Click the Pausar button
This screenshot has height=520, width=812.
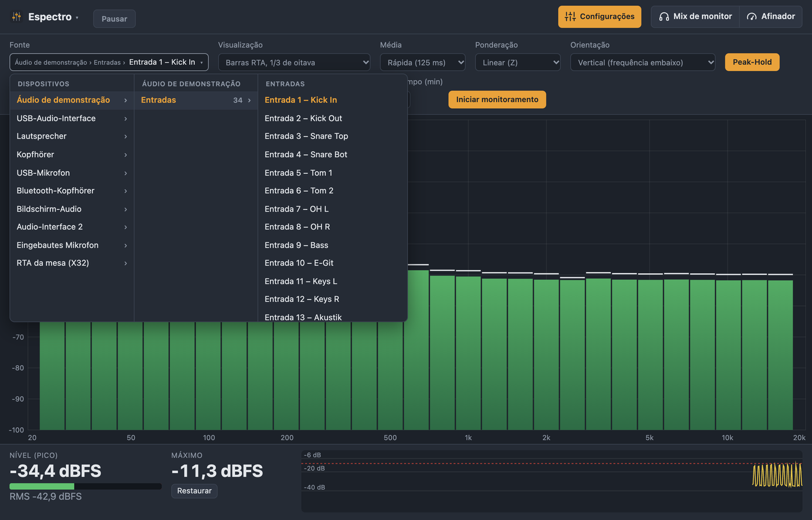(114, 19)
